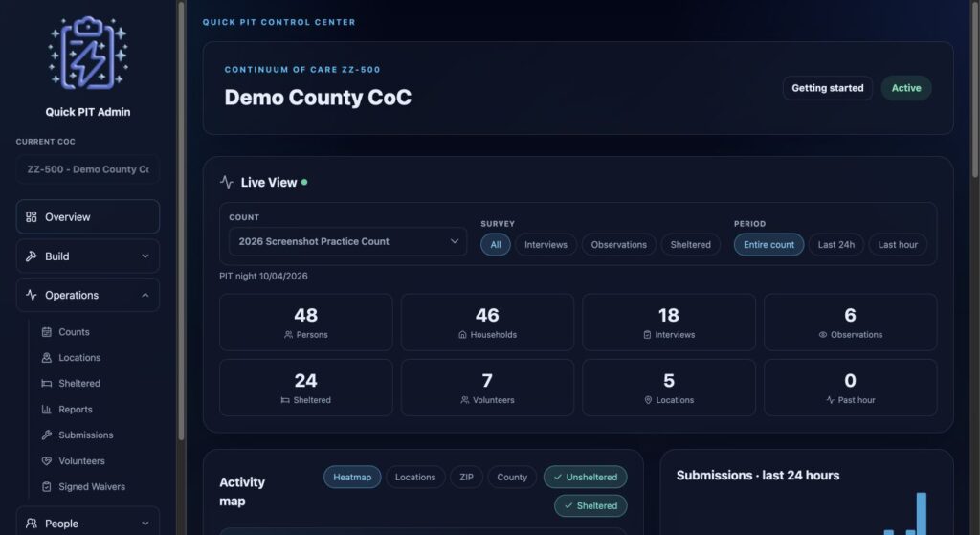
Task: Click the Active status badge
Action: (906, 88)
